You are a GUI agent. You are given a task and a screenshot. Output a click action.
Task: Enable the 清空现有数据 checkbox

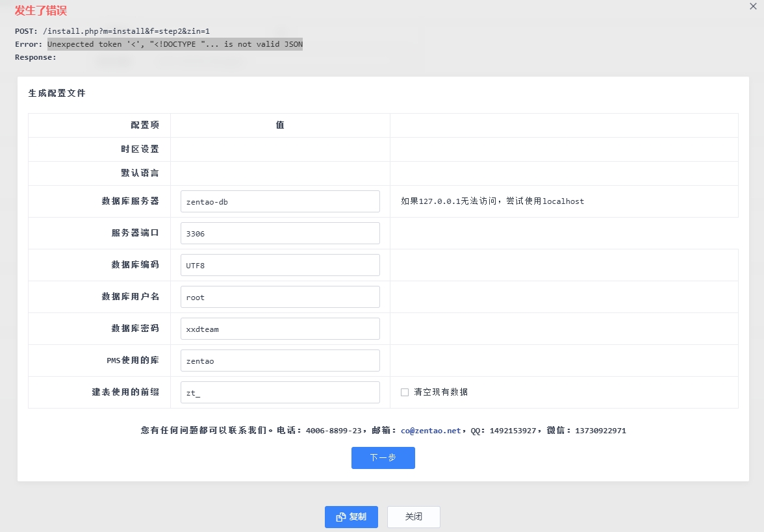(x=405, y=392)
